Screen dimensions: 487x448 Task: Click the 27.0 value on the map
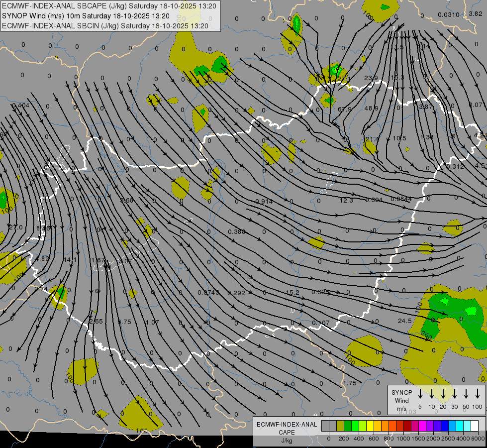point(16,227)
